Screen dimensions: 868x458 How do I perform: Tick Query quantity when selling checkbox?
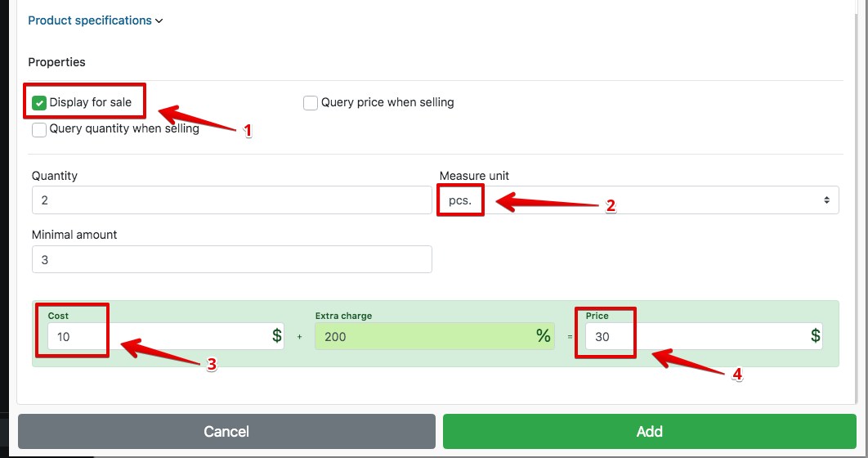[39, 129]
